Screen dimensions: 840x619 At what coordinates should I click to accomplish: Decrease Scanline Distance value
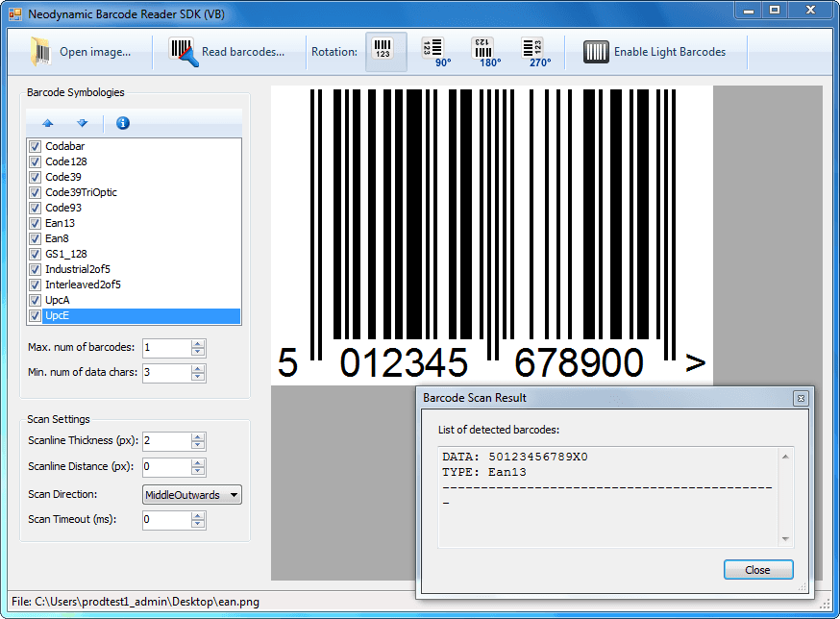click(198, 471)
